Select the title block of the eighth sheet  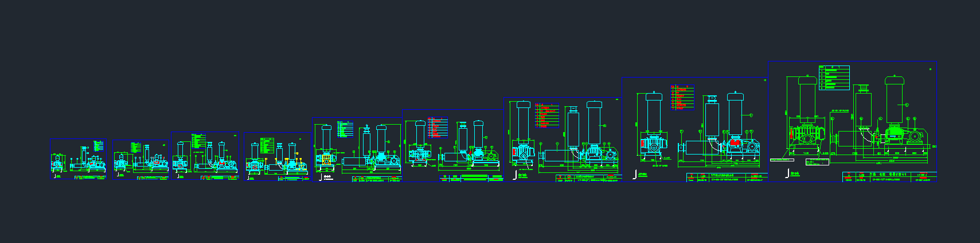pyautogui.click(x=727, y=177)
